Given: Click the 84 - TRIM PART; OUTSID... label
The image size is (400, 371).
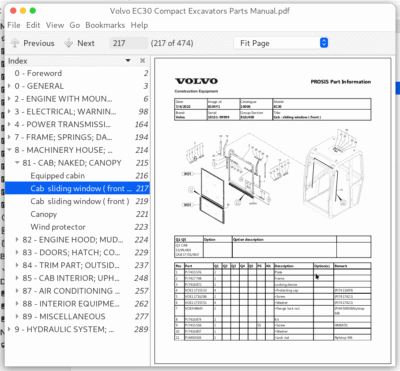Looking at the screenshot, I should tap(71, 265).
